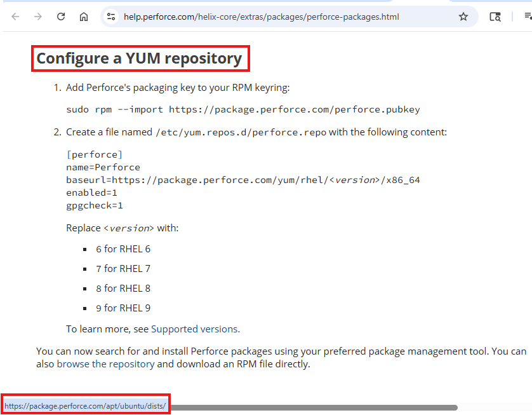Viewport: 532px width, 415px height.
Task: Go to the browser home page
Action: tap(84, 17)
